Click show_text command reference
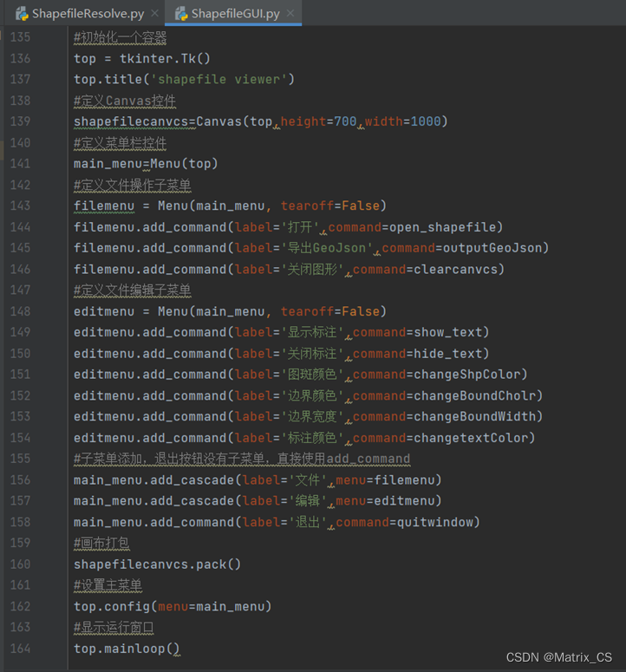Screen dimensions: 626x672 coord(447,333)
